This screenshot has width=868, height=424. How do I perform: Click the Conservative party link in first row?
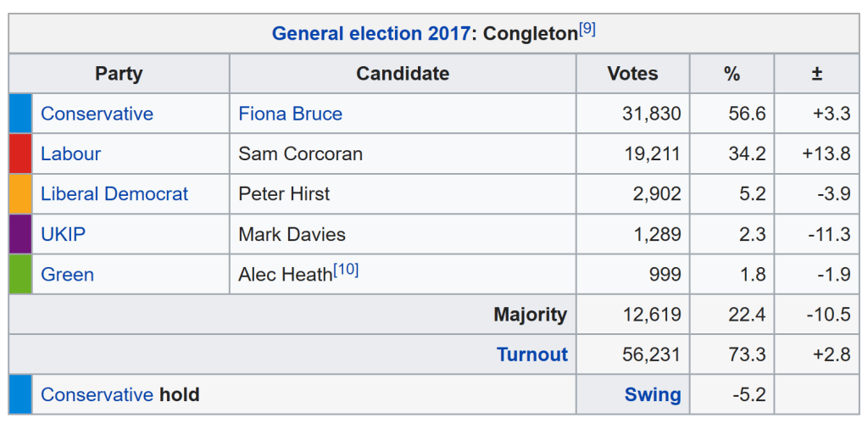click(x=97, y=114)
